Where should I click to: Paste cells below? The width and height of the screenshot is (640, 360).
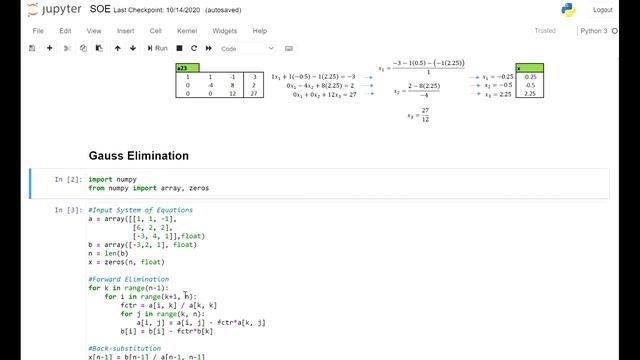(99, 48)
